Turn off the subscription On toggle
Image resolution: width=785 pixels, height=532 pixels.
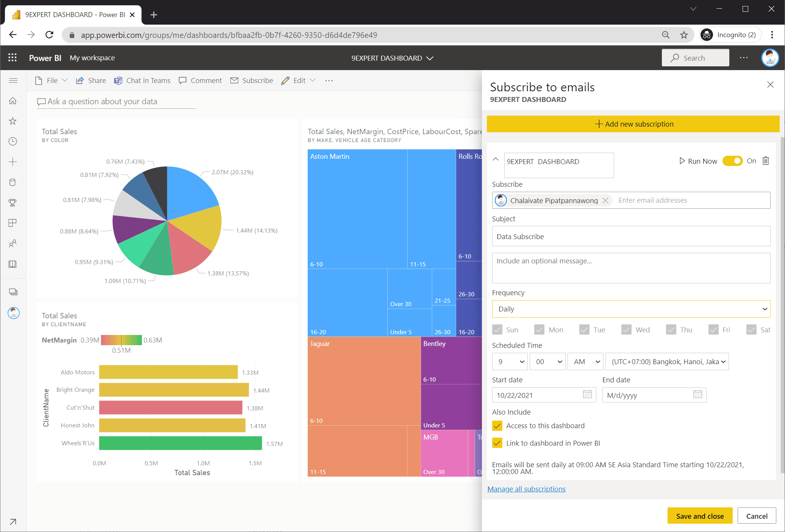733,161
